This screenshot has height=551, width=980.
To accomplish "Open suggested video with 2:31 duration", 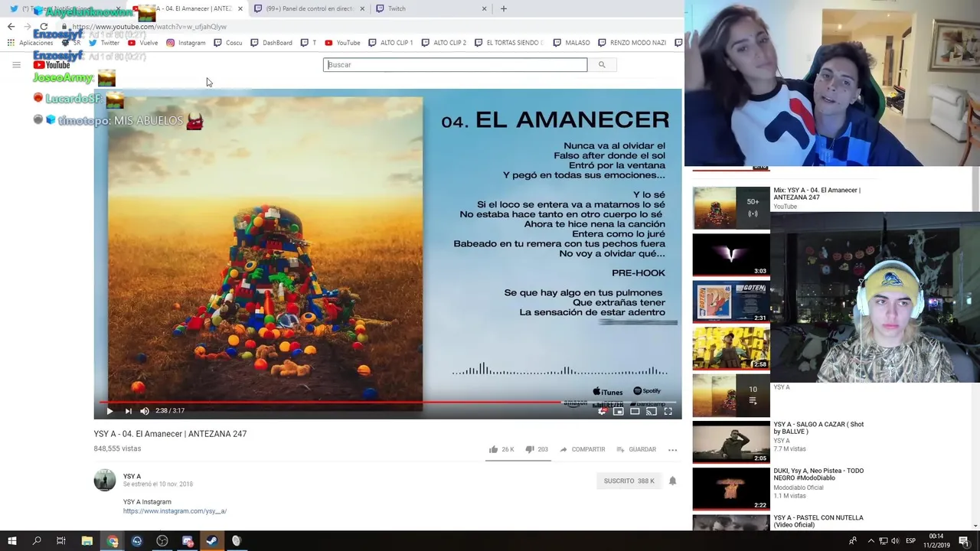I will pos(731,301).
